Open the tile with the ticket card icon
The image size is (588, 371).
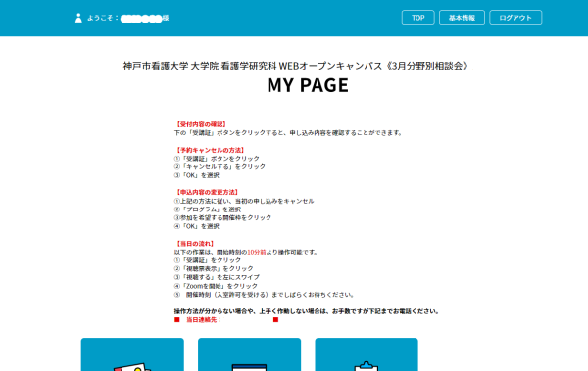(132, 354)
